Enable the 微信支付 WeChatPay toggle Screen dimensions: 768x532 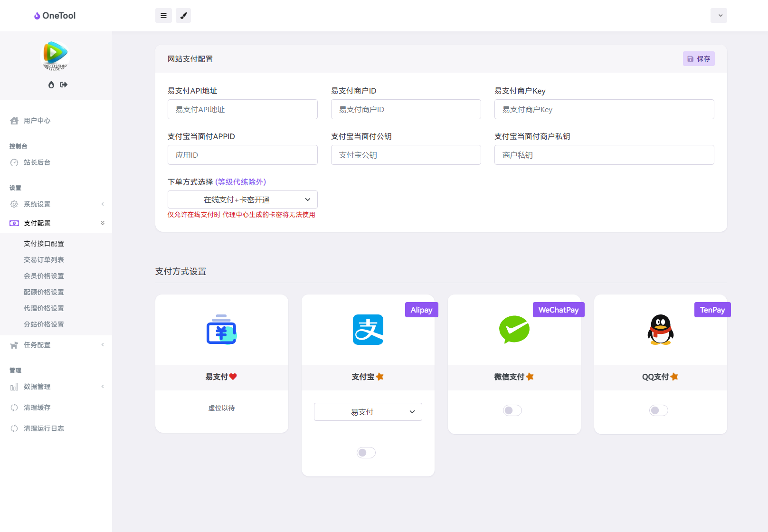(x=512, y=410)
